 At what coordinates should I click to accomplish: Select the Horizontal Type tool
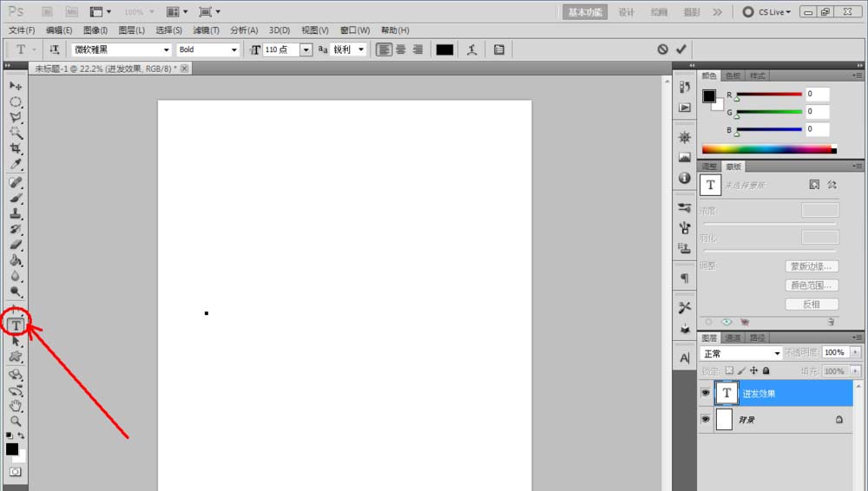[16, 325]
